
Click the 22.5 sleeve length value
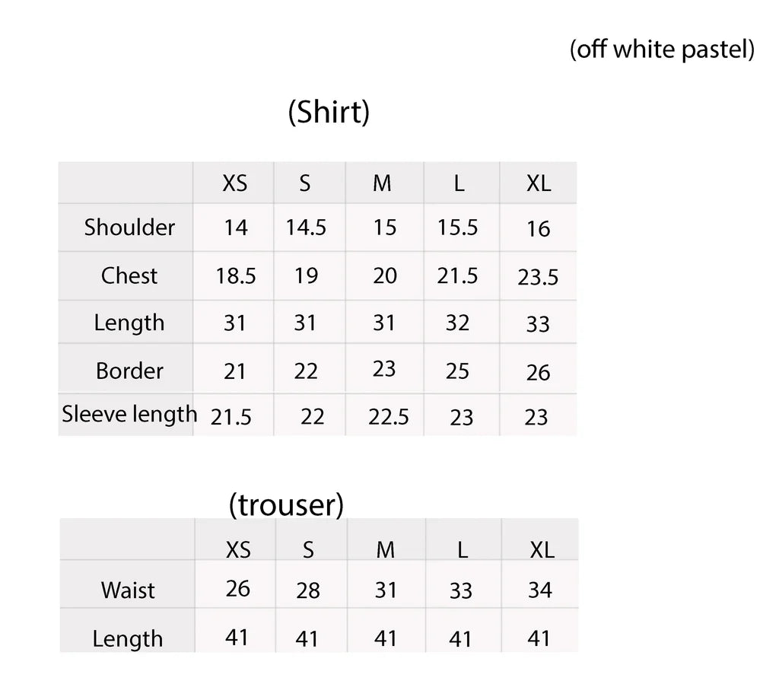tap(388, 417)
